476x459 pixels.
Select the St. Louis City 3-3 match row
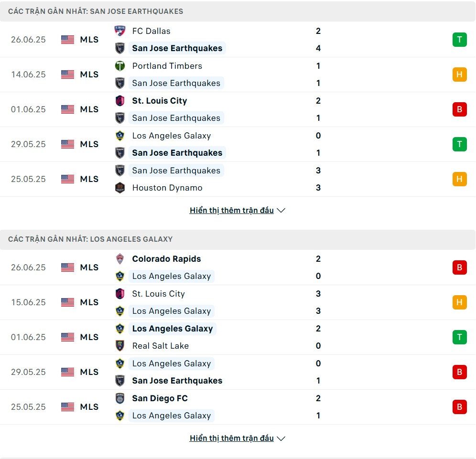(x=238, y=302)
